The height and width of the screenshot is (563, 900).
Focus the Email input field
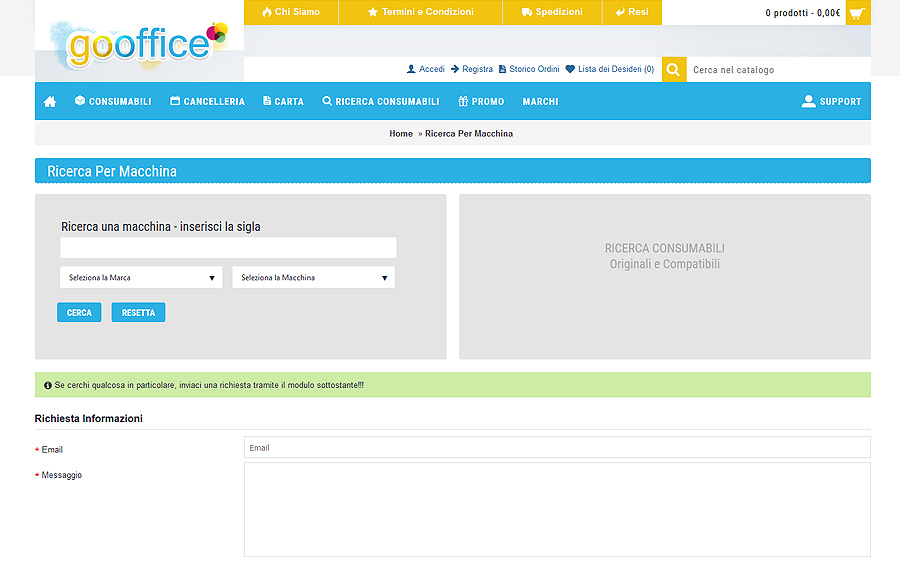[x=557, y=448]
